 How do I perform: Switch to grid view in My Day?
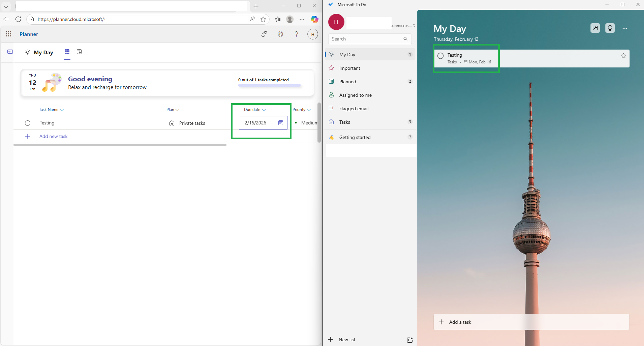(67, 52)
